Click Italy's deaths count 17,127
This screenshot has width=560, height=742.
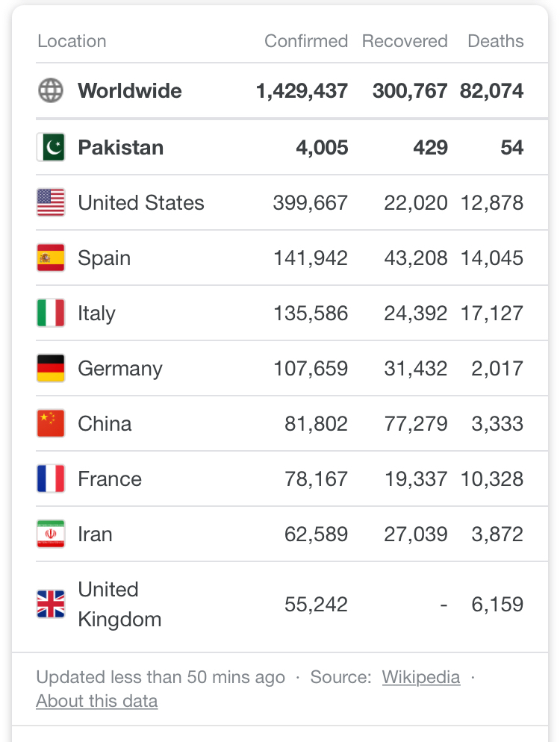tap(492, 314)
